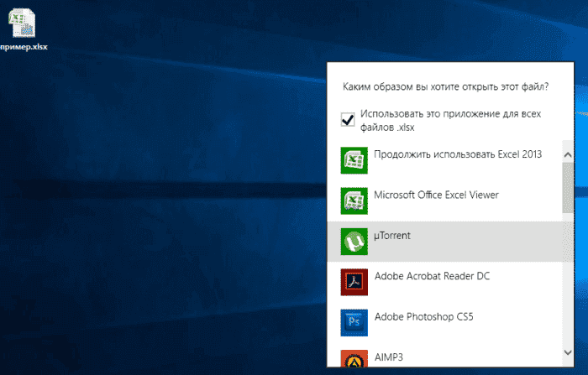Click the green Excel 2013 icon
Viewport: 588px width, 375px height.
click(351, 159)
